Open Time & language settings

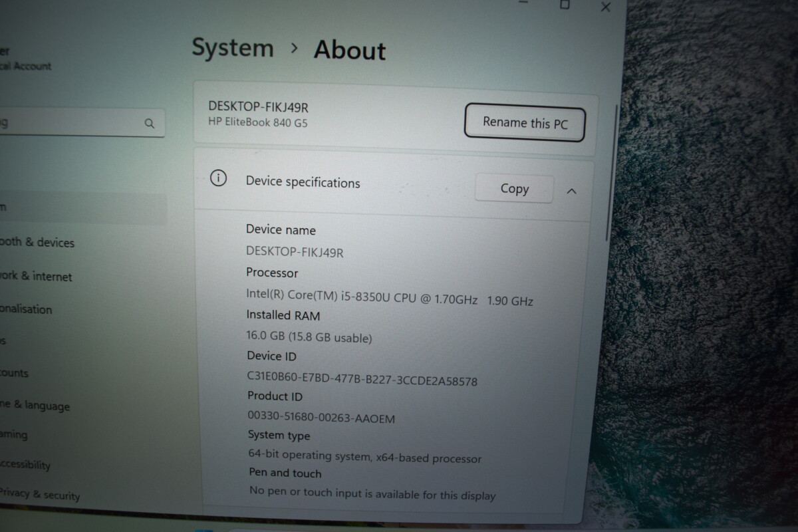[35, 405]
